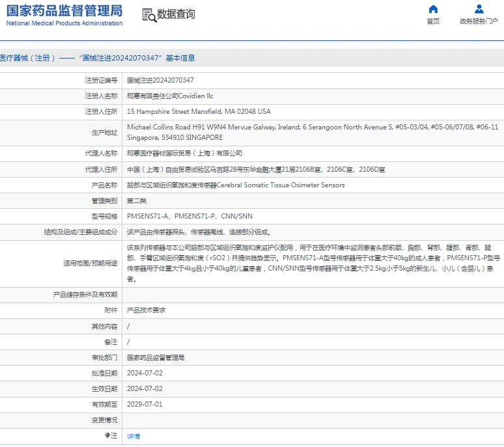Viewport: 504px width, 447px height.
Task: Click attachment value 产品技术要求
Action: coord(147,310)
